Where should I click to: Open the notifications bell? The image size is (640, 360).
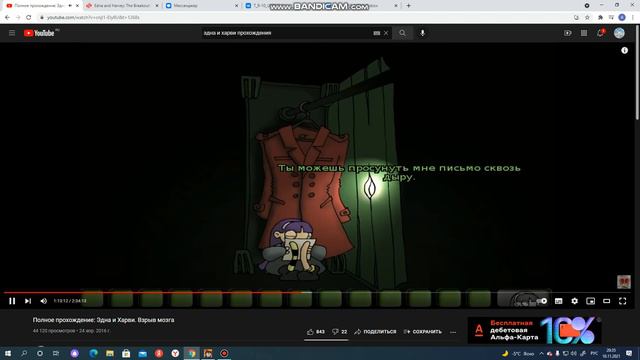600,33
